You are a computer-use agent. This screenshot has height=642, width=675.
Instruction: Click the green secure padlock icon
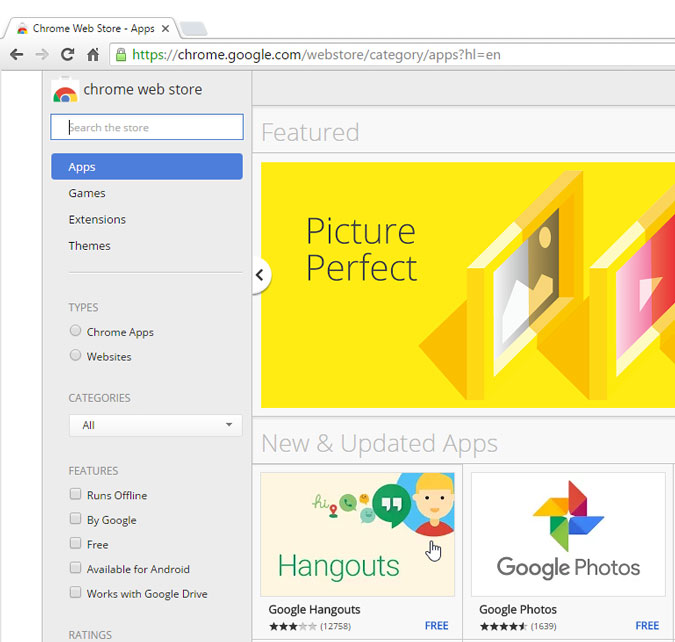tap(121, 55)
